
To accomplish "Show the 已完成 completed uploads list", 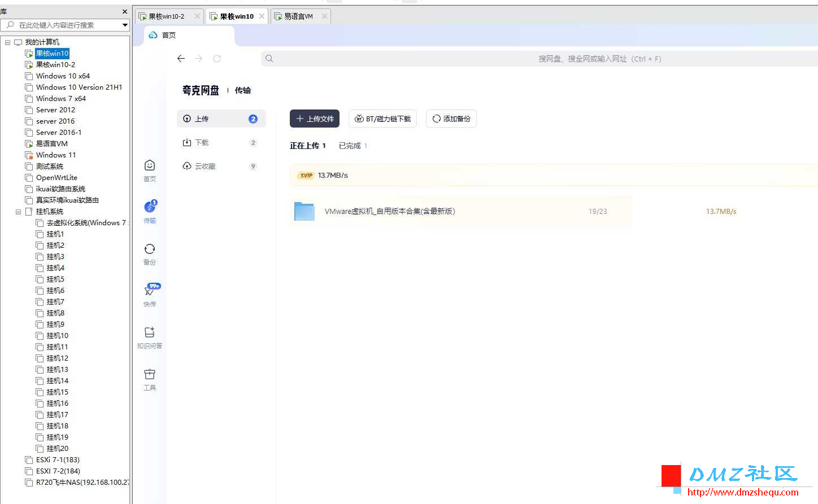I will pyautogui.click(x=350, y=146).
